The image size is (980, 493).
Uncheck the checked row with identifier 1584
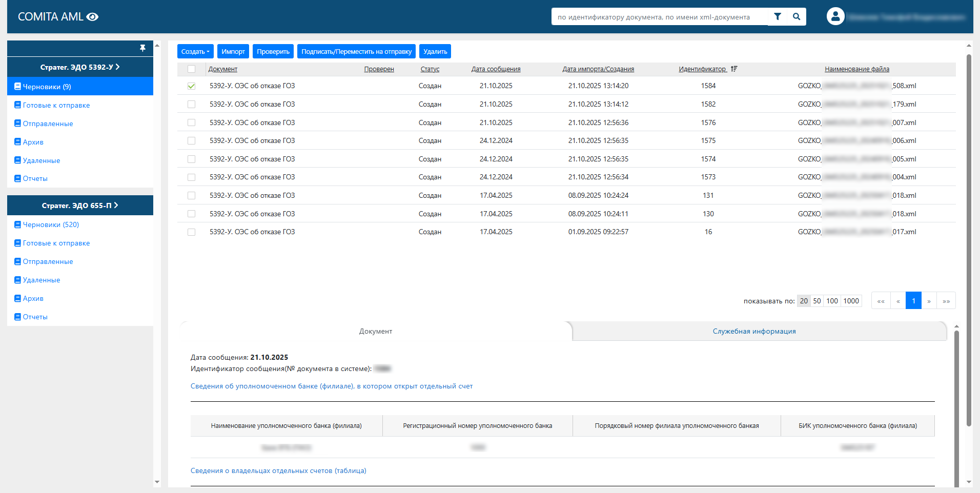pos(191,86)
